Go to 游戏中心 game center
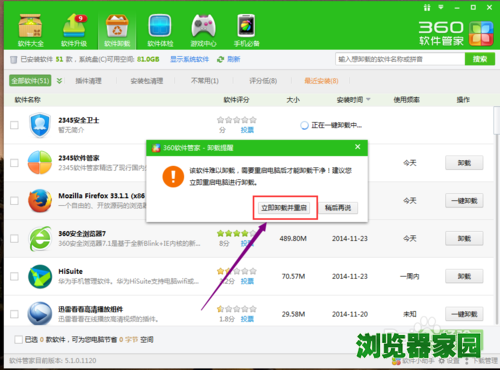The width and height of the screenshot is (500, 370). 203,31
